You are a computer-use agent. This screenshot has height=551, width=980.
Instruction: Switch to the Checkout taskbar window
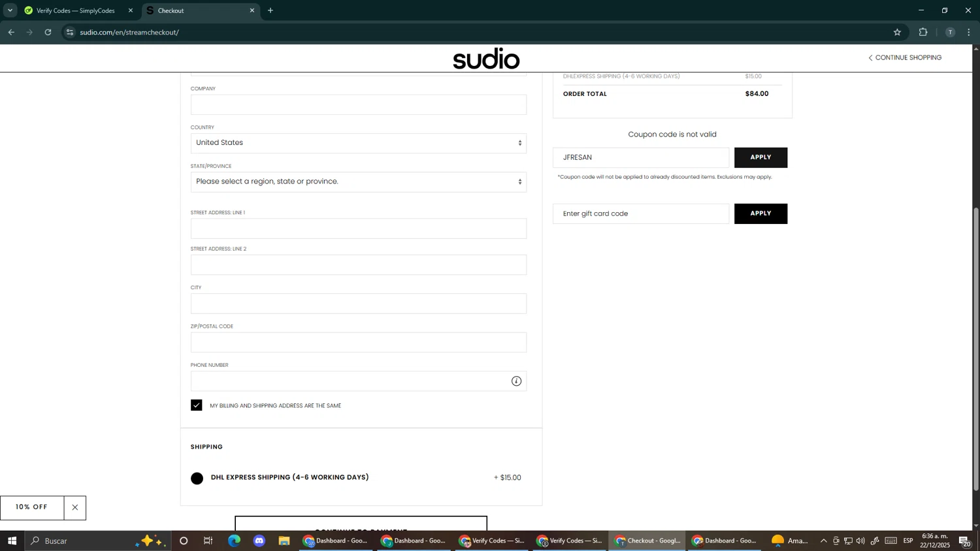pos(647,541)
